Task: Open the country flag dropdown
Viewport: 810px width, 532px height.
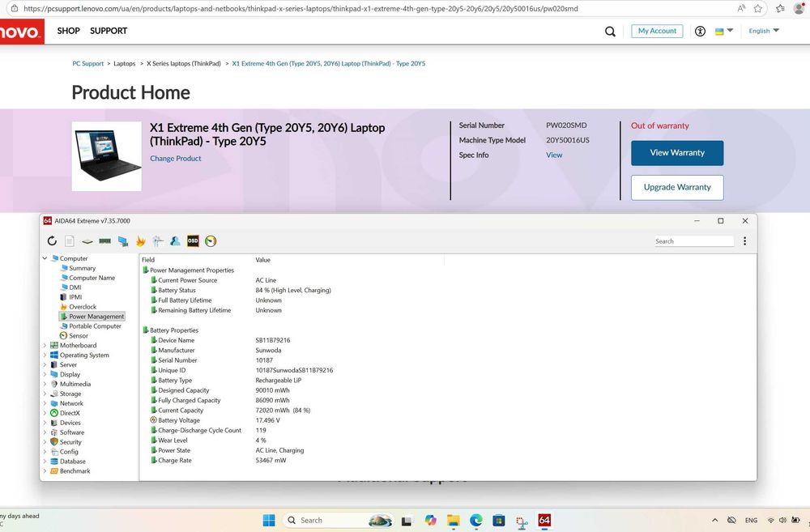Action: point(723,31)
